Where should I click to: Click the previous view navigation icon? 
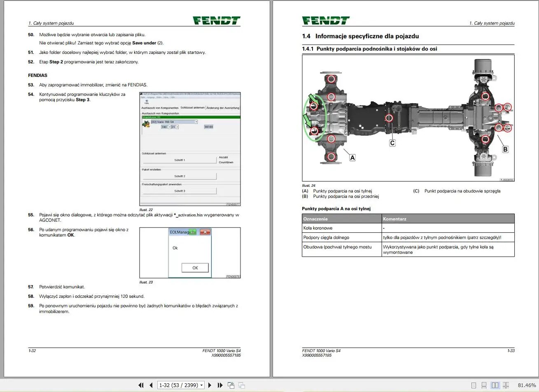[231, 385]
